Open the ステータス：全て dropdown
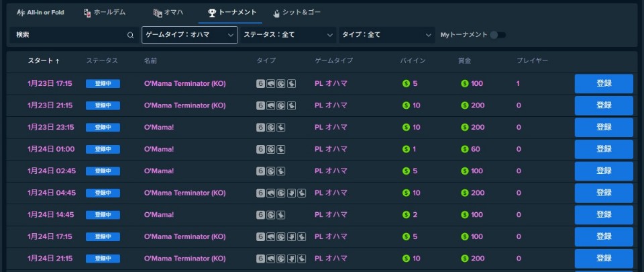 click(x=288, y=35)
